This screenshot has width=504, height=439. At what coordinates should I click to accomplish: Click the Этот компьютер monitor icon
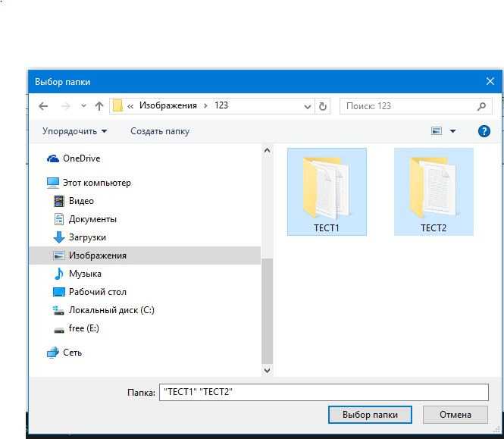53,183
